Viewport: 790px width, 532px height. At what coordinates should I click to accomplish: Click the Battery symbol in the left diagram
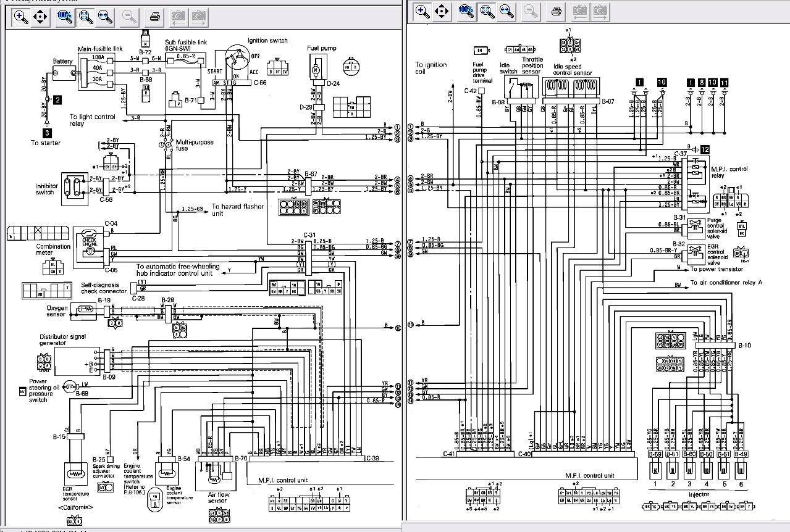62,73
